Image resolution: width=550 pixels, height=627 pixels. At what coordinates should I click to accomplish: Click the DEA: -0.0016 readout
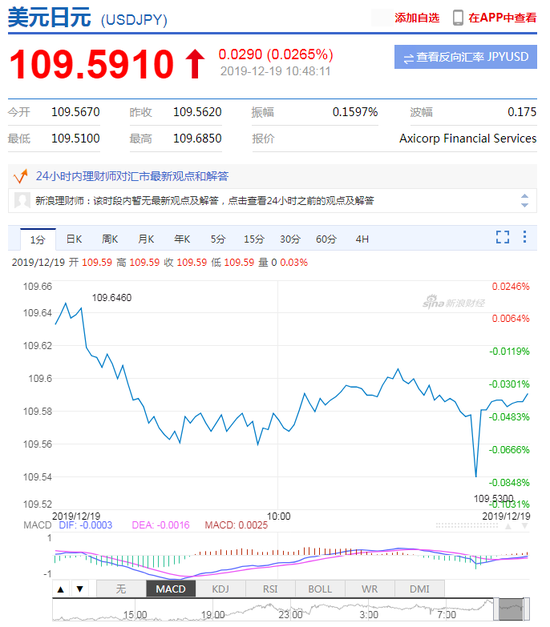pos(160,525)
